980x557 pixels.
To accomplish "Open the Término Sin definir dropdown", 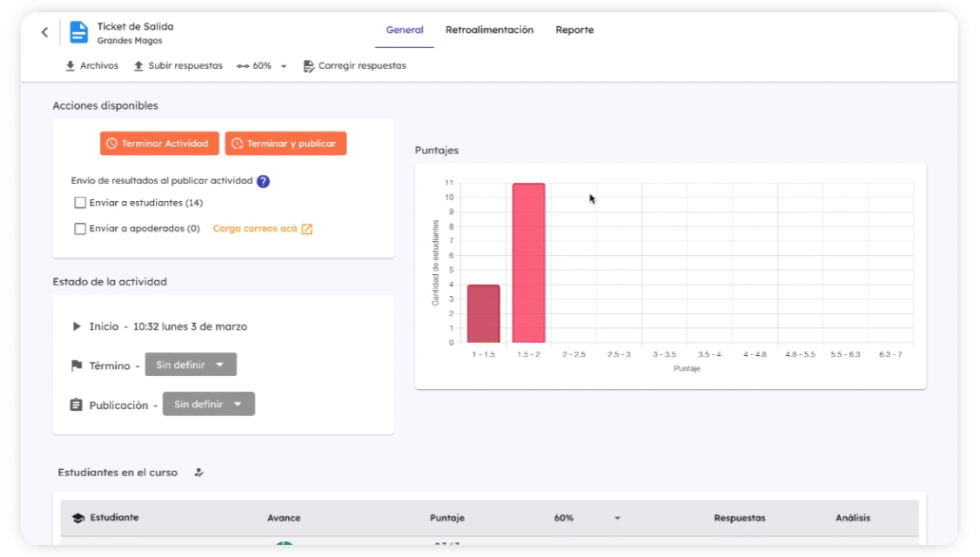I will coord(191,365).
